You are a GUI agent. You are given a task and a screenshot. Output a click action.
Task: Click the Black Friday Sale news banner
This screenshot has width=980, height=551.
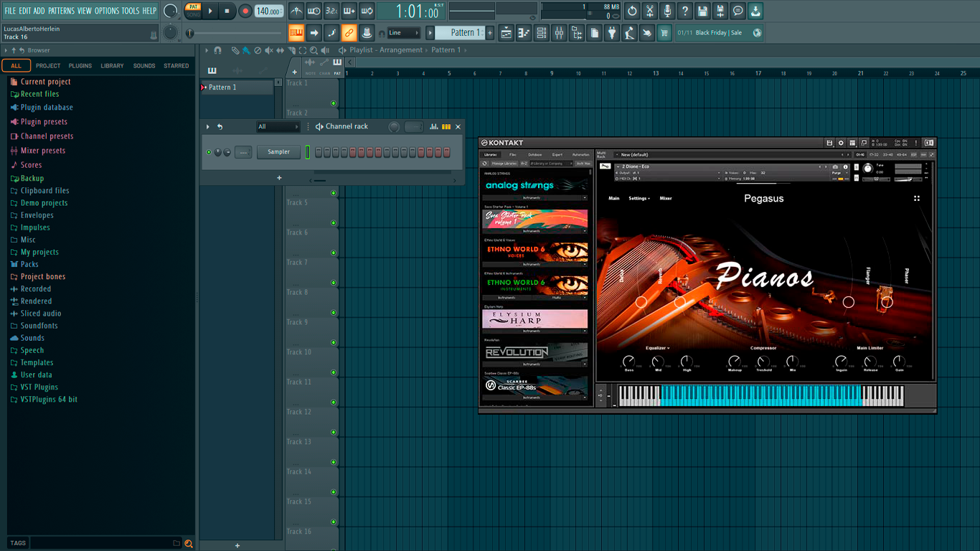point(719,33)
